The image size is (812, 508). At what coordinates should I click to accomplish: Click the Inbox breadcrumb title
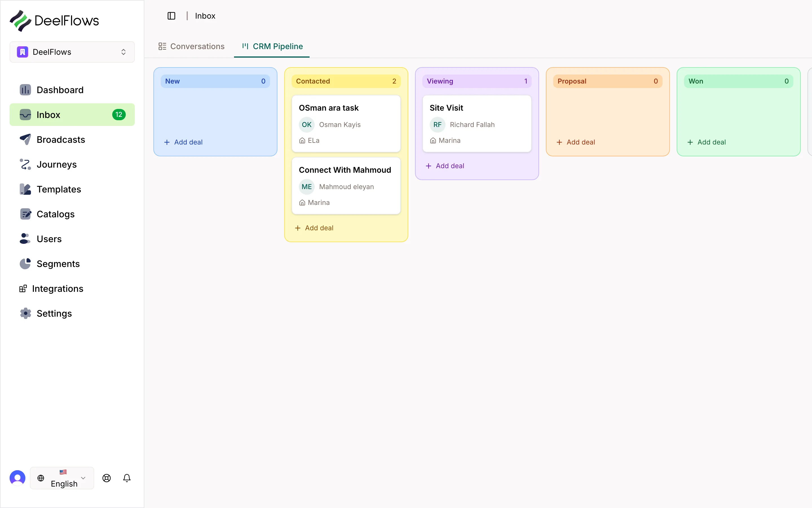[205, 16]
